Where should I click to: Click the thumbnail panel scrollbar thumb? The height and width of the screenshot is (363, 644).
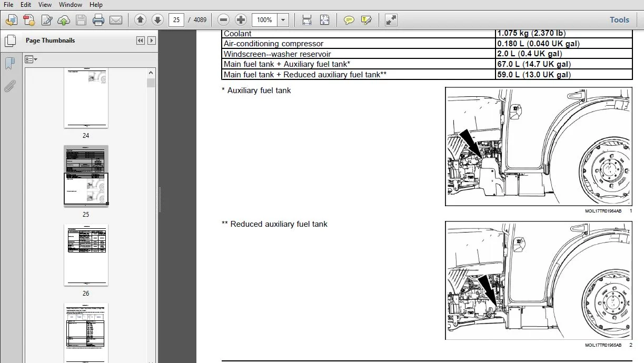click(151, 83)
